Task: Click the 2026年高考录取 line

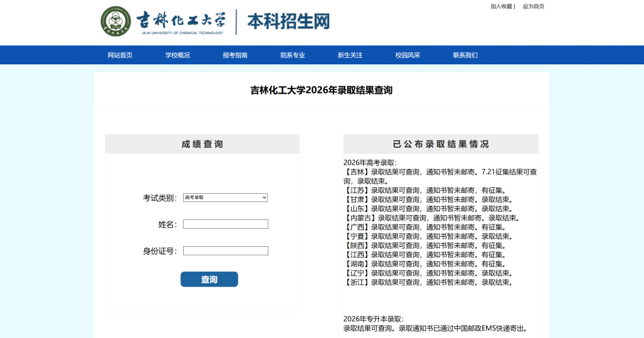Action: [x=370, y=163]
